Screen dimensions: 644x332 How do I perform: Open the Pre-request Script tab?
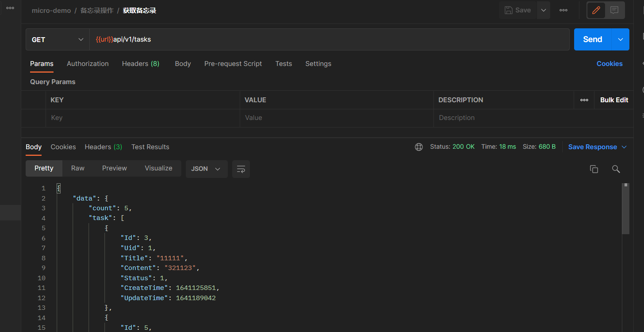pos(233,64)
